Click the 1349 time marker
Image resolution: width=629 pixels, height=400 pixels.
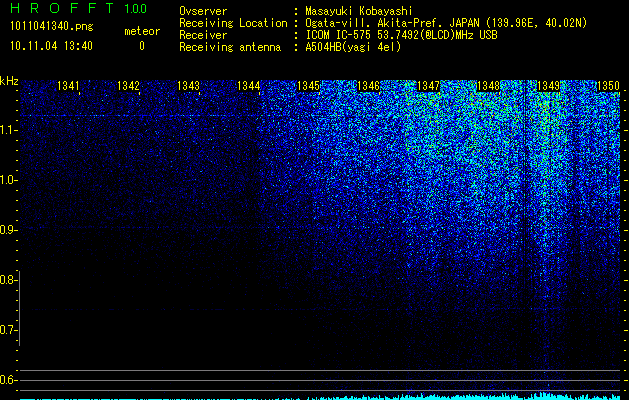point(549,86)
